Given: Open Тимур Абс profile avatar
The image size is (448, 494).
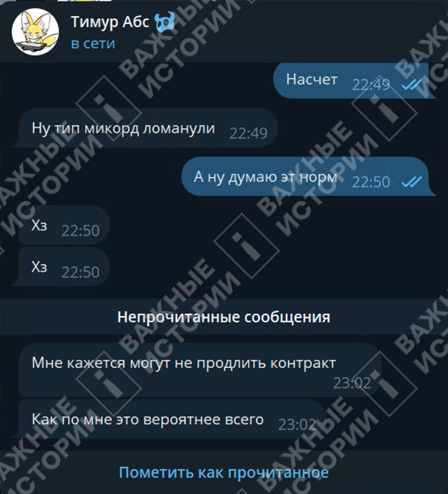Looking at the screenshot, I should click(35, 32).
